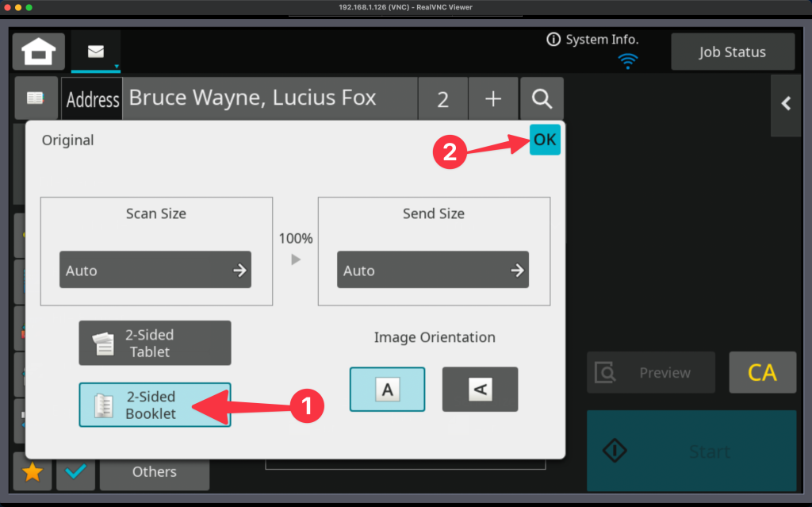Open the Scan Size Auto selector
Screen dimensions: 812x507
[155, 271]
